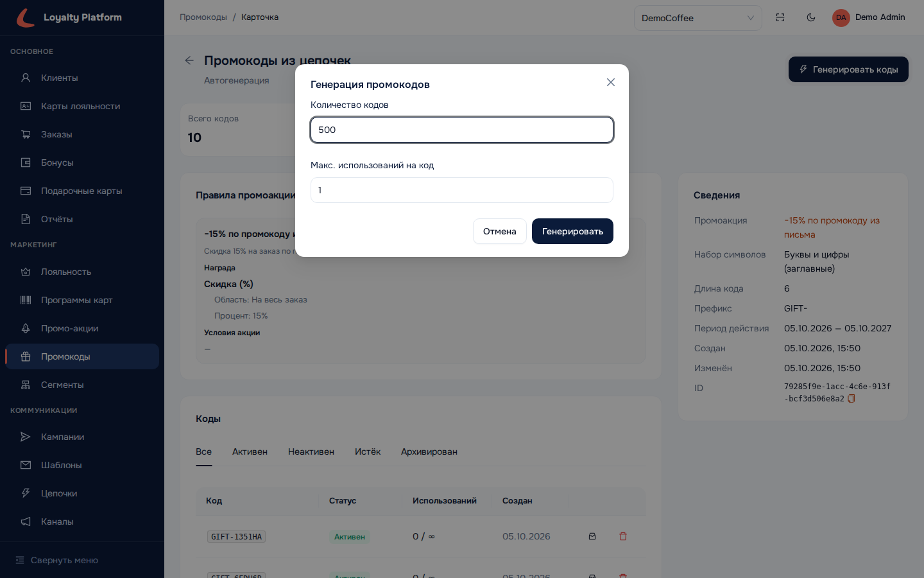The height and width of the screenshot is (578, 924).
Task: Collapse the sidebar with Свернуть меню
Action: (57, 560)
